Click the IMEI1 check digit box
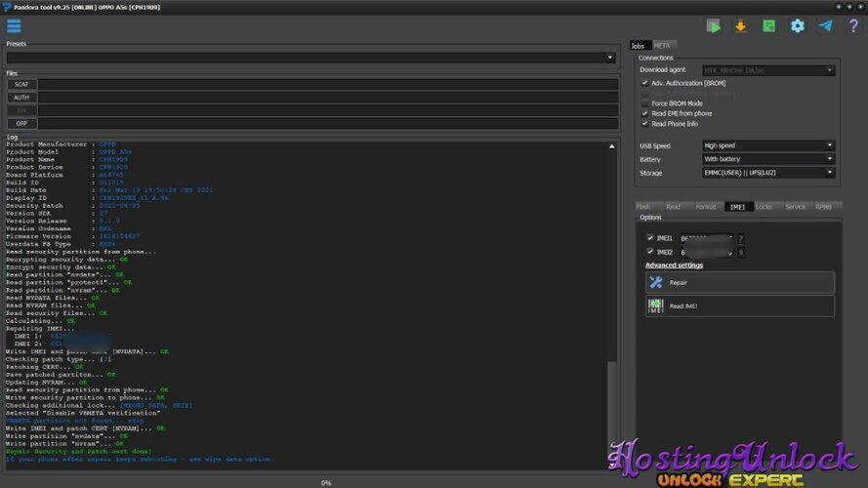This screenshot has width=868, height=488. tap(741, 238)
